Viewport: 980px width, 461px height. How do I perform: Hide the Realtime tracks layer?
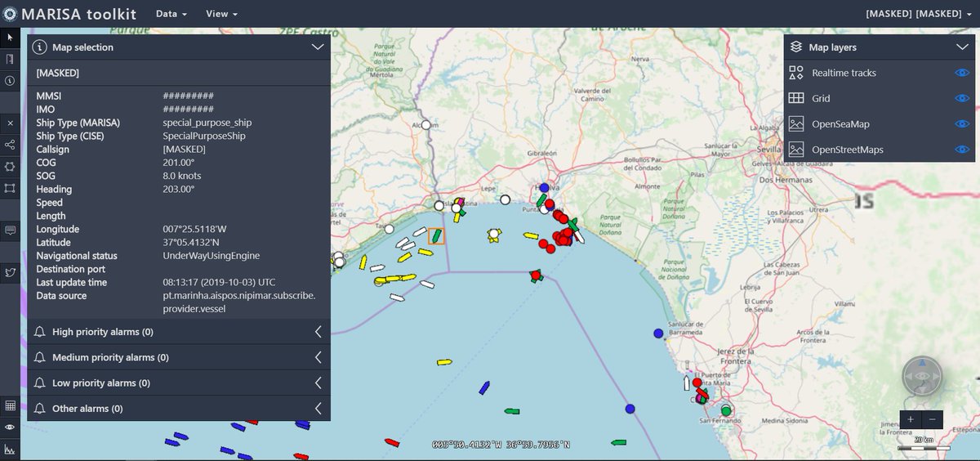(962, 73)
